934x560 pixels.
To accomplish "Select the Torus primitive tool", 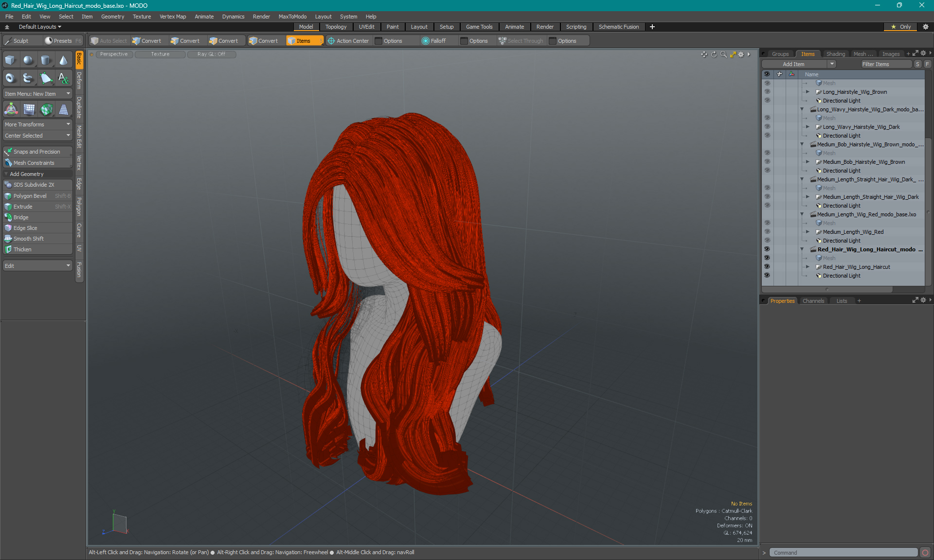I will tap(11, 78).
